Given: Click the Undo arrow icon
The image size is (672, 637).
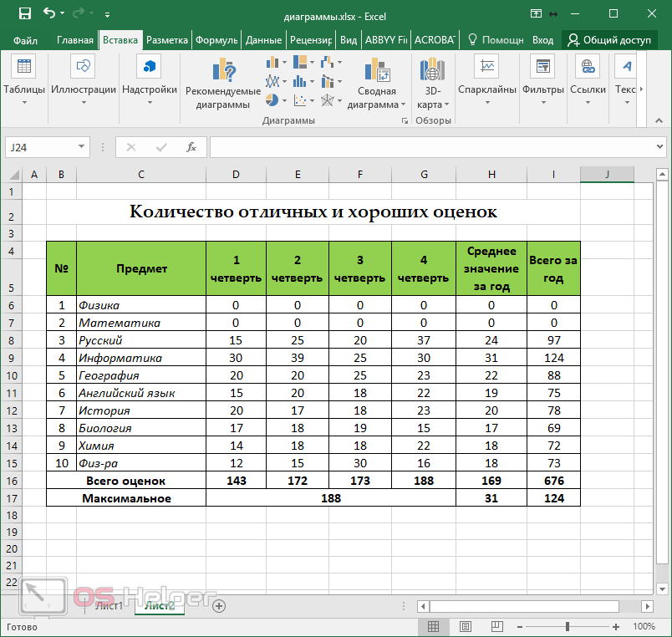Looking at the screenshot, I should pos(50,13).
